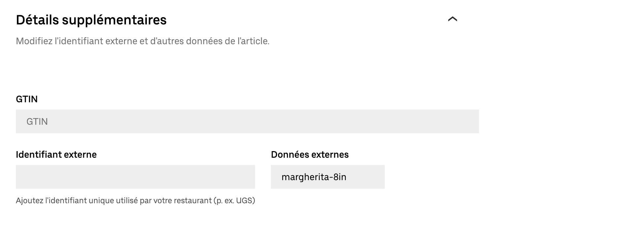The width and height of the screenshot is (644, 227).
Task: Click the section subtitle about modifying external identifiers
Action: [143, 41]
